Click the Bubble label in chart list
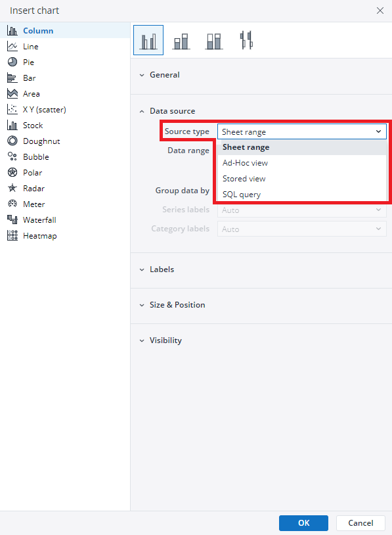This screenshot has width=392, height=535. click(36, 157)
